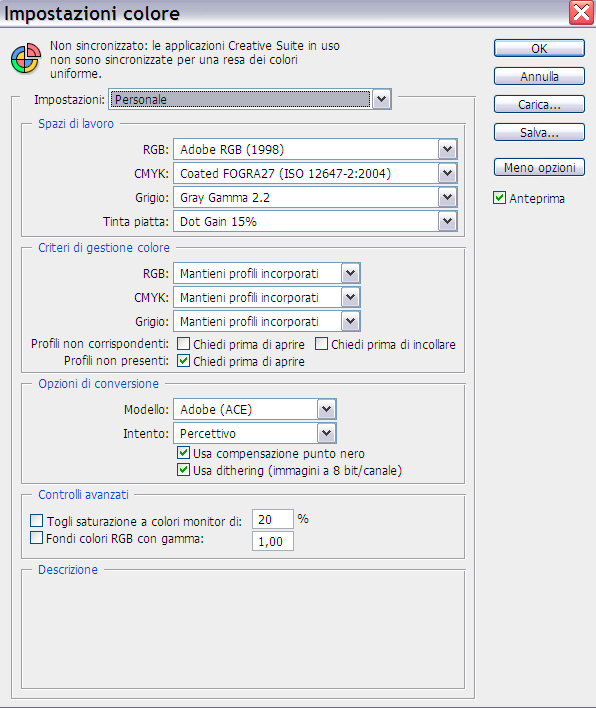Screen dimensions: 596x708
Task: Open the CMYK color management policy dropdown
Action: pyautogui.click(x=267, y=297)
